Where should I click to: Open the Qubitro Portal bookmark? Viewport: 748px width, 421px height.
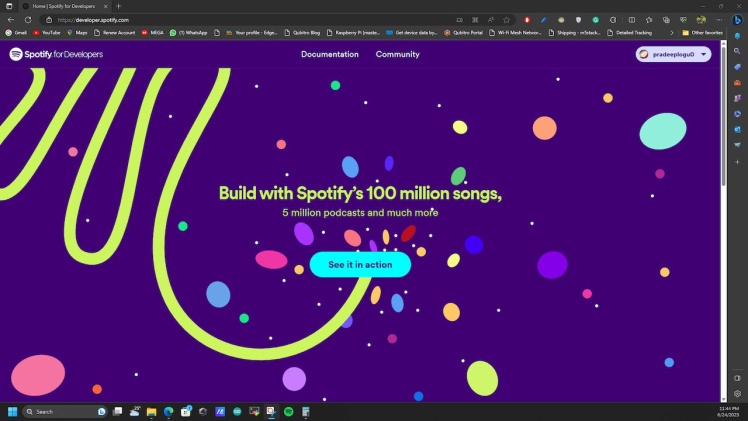tap(463, 33)
